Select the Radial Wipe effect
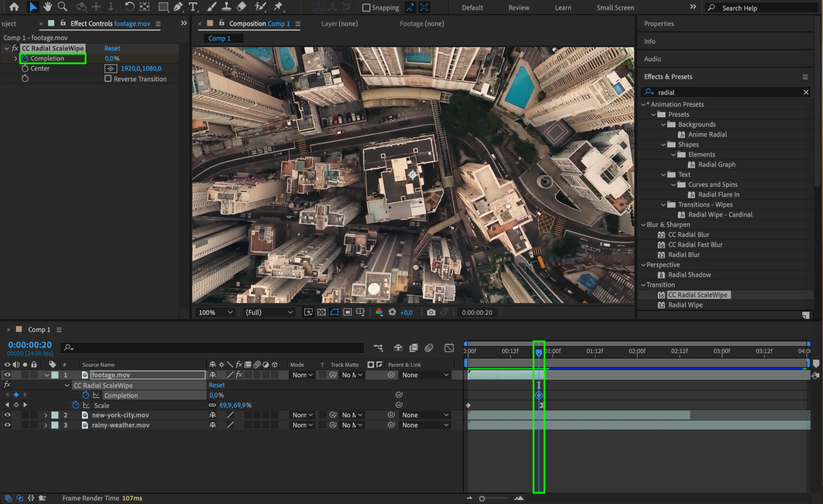823x504 pixels. (685, 305)
